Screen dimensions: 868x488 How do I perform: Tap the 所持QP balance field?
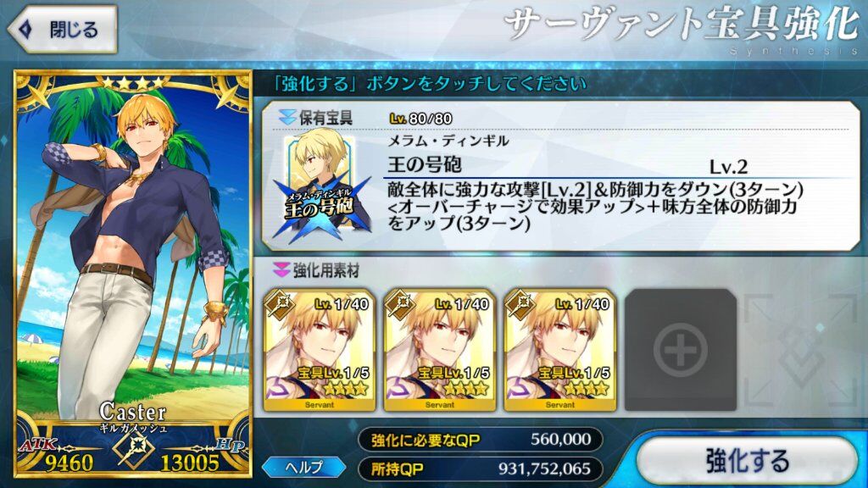point(480,469)
